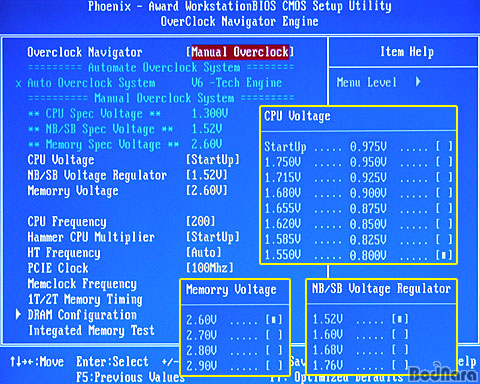Select the radio bracket on the 1.680V row

coord(444,192)
